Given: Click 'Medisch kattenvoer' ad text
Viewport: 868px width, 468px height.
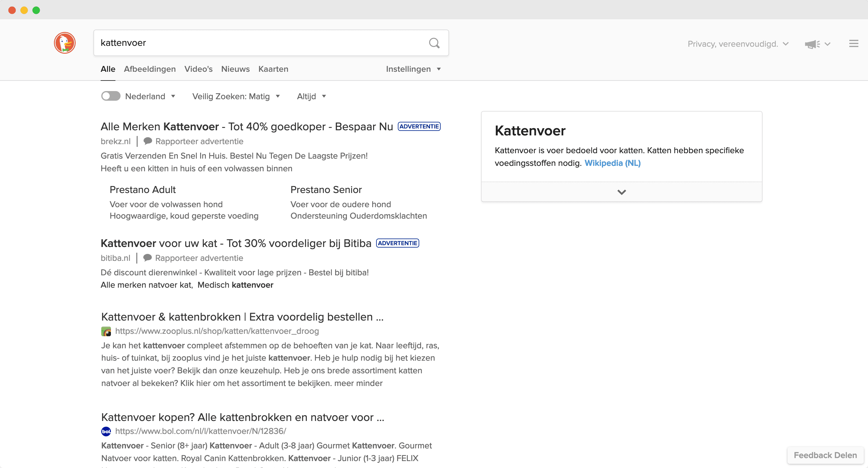Looking at the screenshot, I should coord(235,285).
